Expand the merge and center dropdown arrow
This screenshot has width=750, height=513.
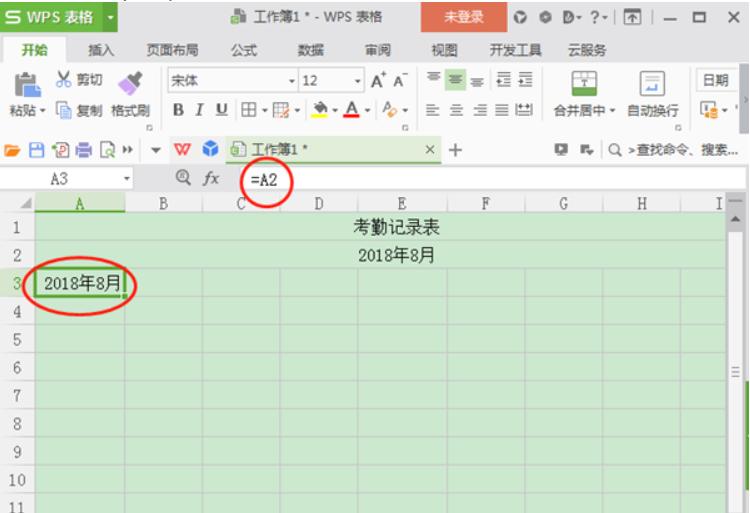(612, 111)
